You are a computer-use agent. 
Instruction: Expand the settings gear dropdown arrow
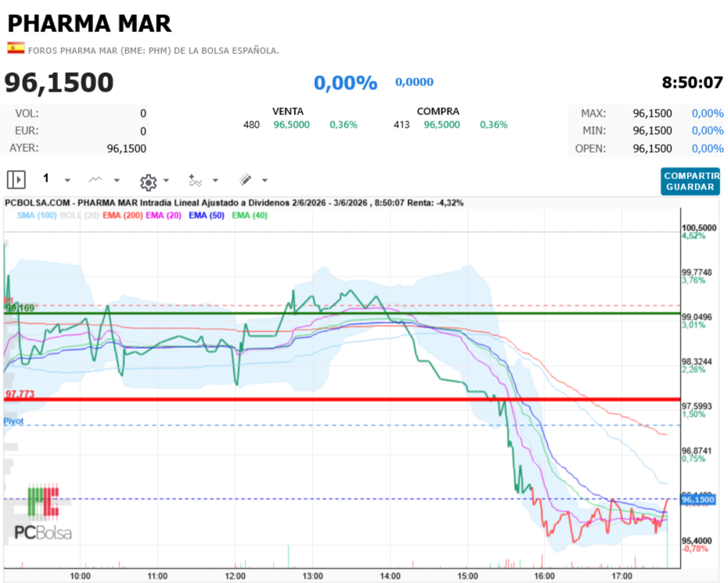(x=166, y=180)
